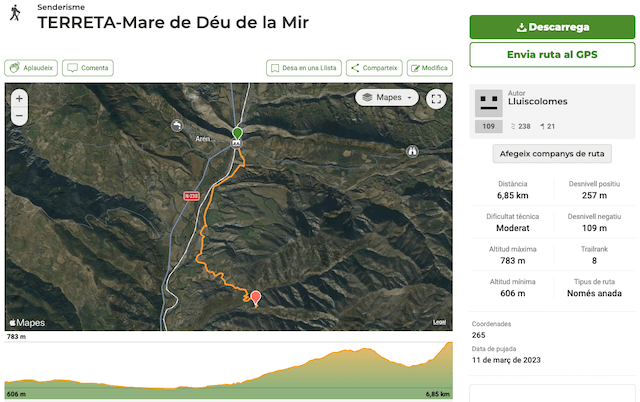Save the trail with Desa en una Llista
The image size is (640, 402).
click(x=304, y=68)
